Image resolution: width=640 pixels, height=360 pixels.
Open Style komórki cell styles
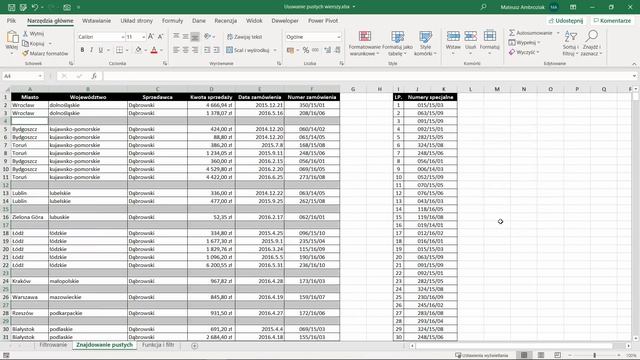425,42
